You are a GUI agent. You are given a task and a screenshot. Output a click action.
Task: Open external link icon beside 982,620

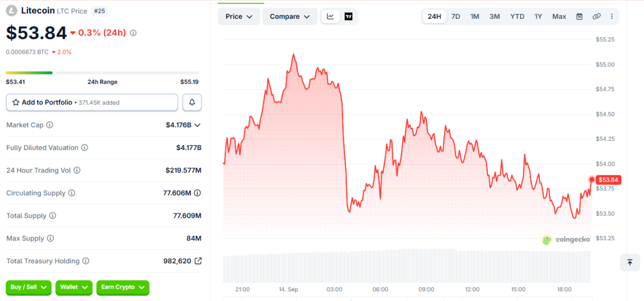[197, 261]
